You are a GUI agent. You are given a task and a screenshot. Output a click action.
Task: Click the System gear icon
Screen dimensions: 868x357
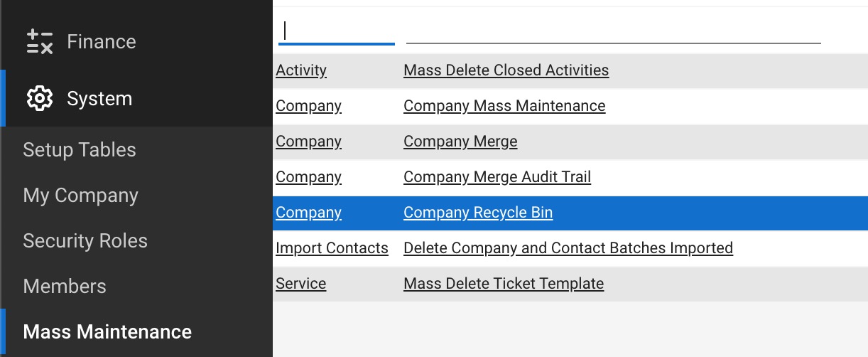point(40,98)
